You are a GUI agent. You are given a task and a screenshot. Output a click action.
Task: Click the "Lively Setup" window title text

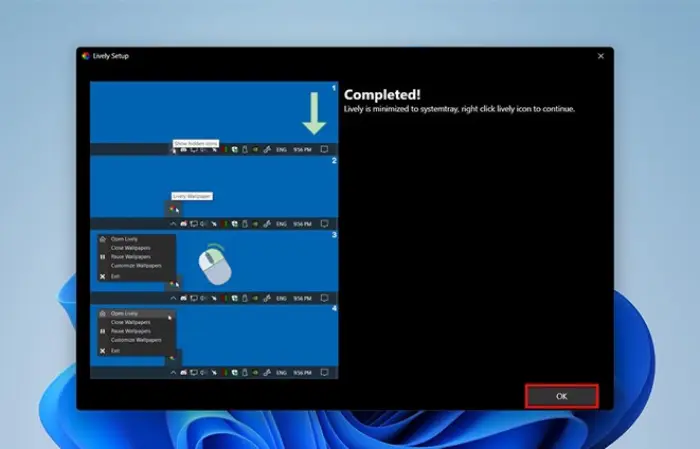click(111, 56)
